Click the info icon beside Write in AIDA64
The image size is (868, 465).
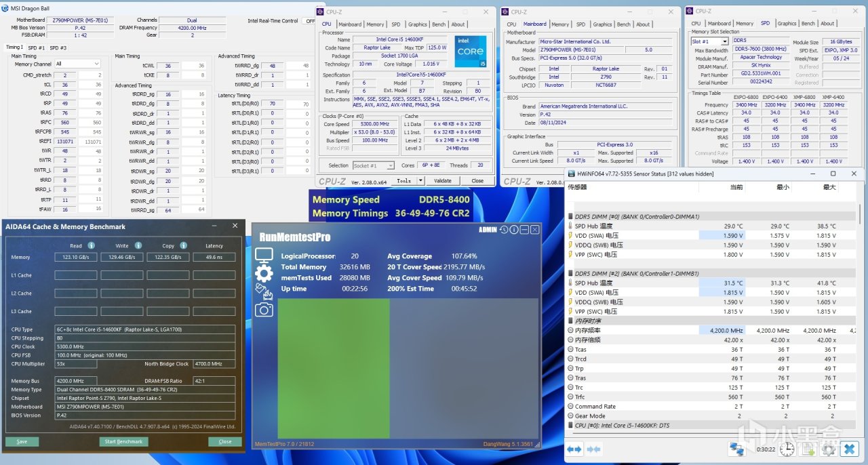tap(138, 245)
